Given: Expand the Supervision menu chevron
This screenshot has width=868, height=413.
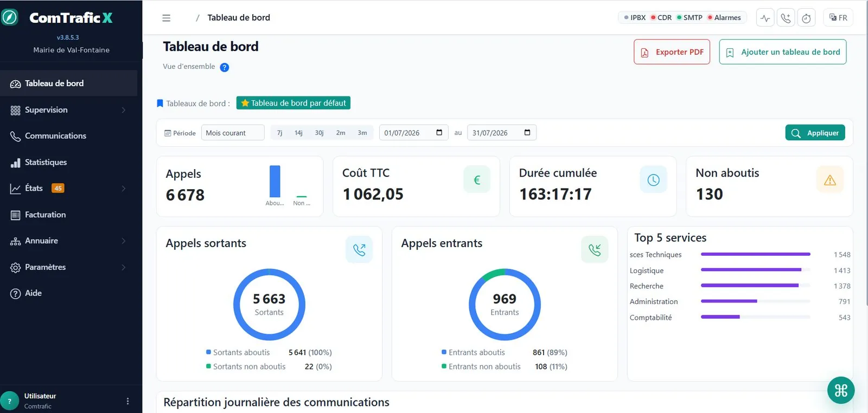Looking at the screenshot, I should pos(124,110).
